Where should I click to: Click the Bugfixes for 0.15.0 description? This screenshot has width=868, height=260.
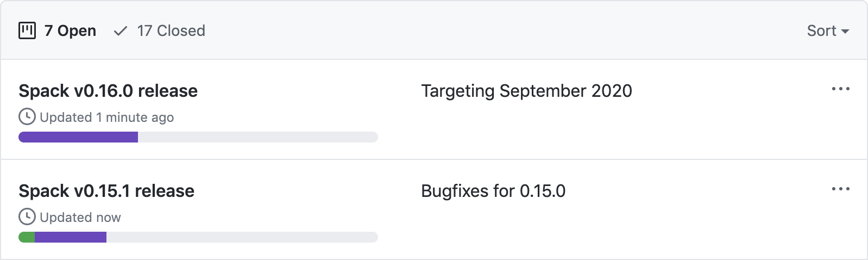493,191
